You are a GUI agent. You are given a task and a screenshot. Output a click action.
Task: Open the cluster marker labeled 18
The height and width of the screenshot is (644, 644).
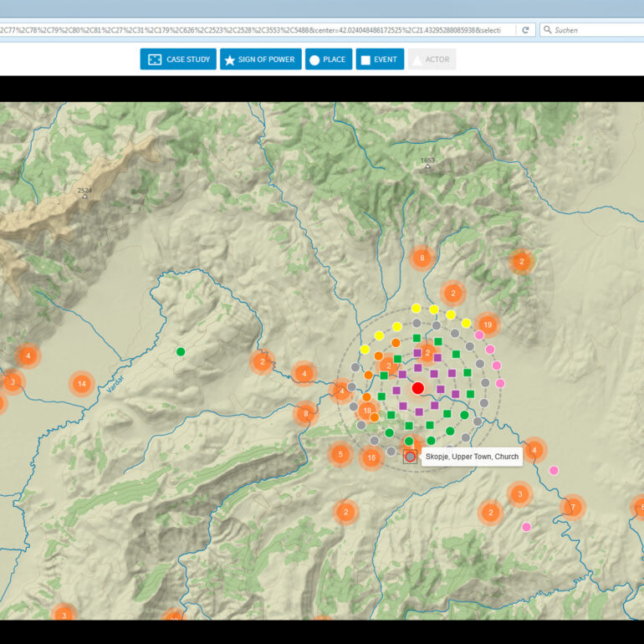[x=367, y=411]
